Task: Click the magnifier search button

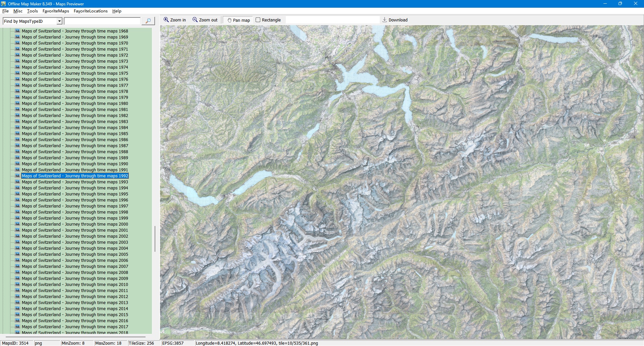Action: (148, 21)
